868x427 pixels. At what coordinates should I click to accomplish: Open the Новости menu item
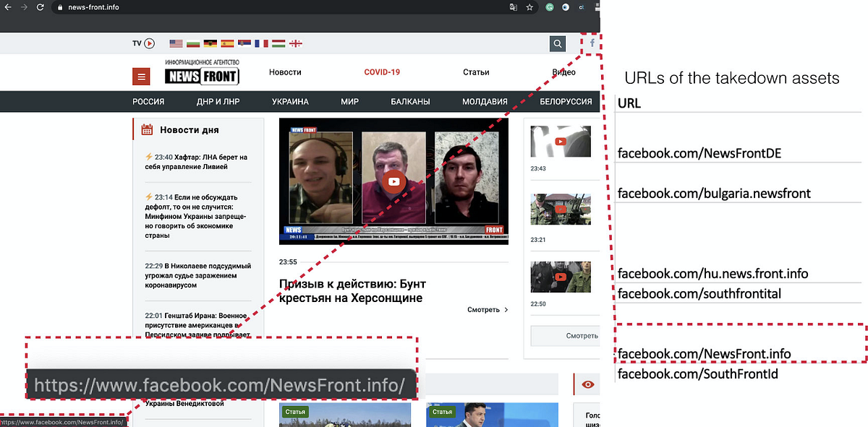[x=285, y=72]
